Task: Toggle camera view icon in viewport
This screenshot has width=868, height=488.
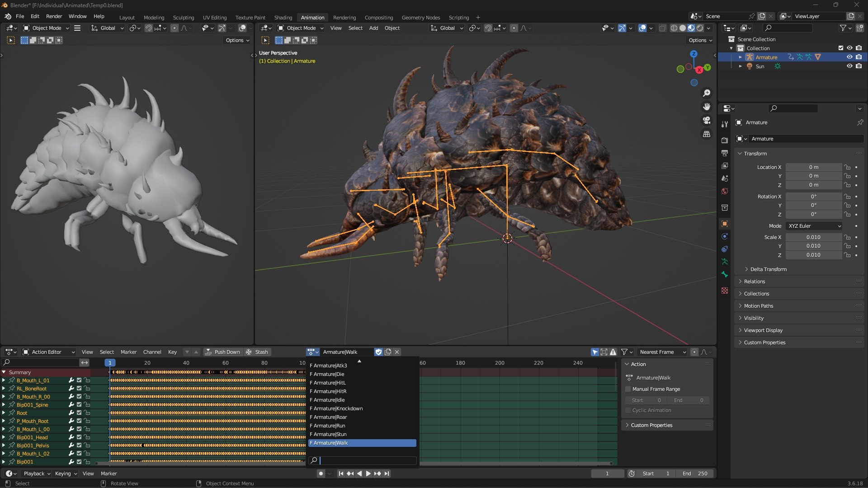Action: [x=707, y=120]
